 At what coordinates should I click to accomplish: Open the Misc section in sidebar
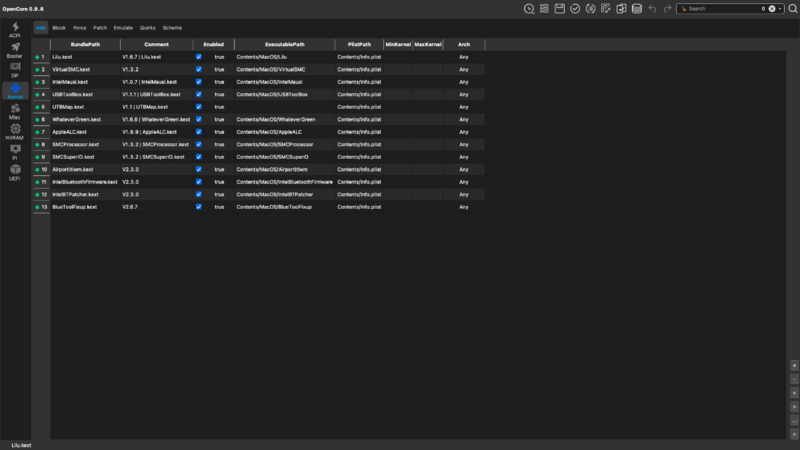[15, 112]
